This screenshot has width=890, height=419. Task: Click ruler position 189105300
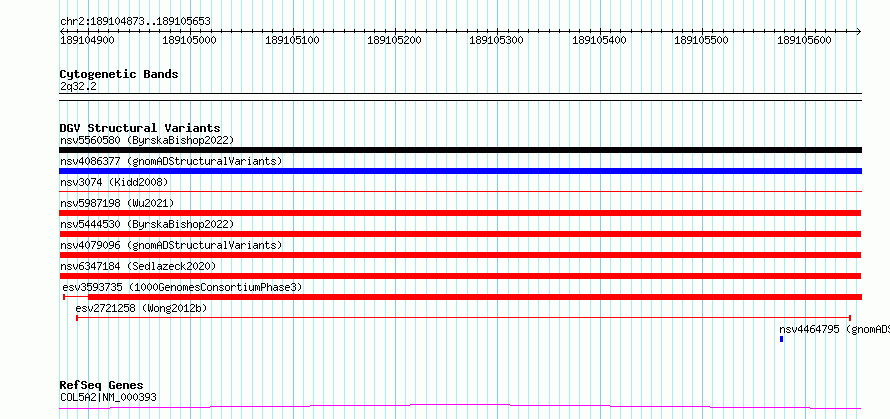497,40
